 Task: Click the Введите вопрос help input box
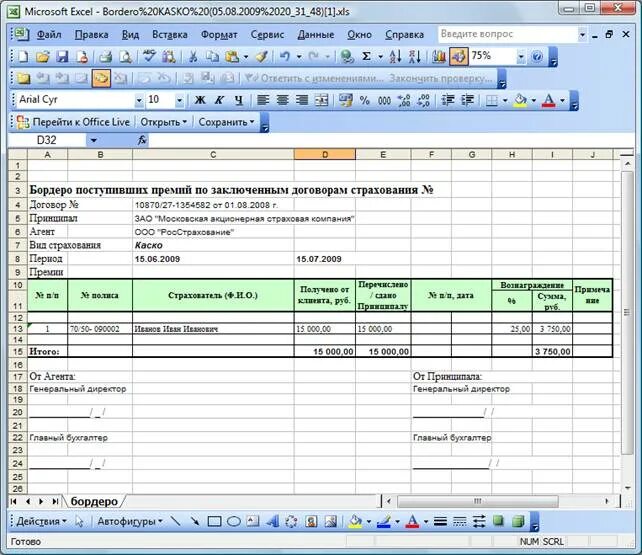pos(507,34)
